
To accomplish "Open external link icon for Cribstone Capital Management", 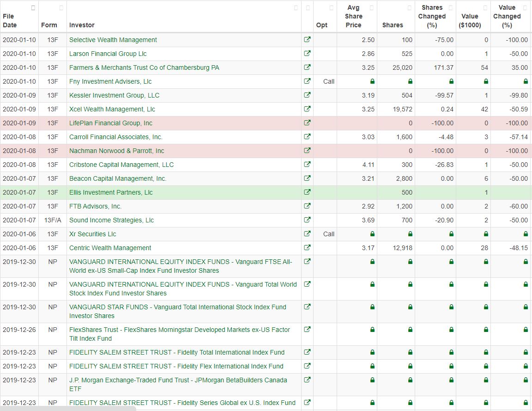I will pyautogui.click(x=307, y=165).
